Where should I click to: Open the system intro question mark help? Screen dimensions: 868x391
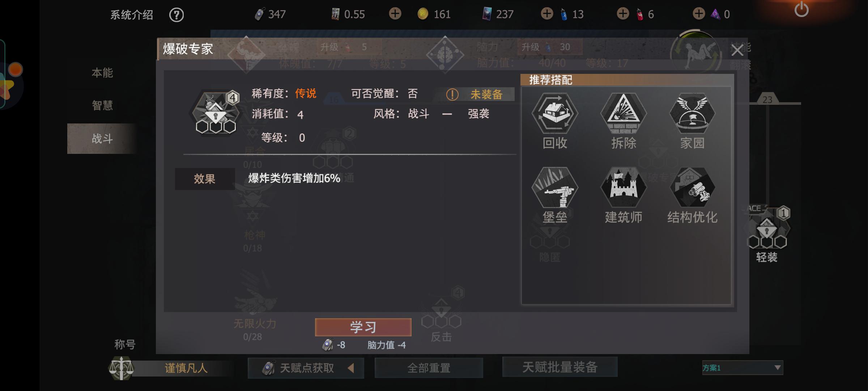(x=176, y=15)
